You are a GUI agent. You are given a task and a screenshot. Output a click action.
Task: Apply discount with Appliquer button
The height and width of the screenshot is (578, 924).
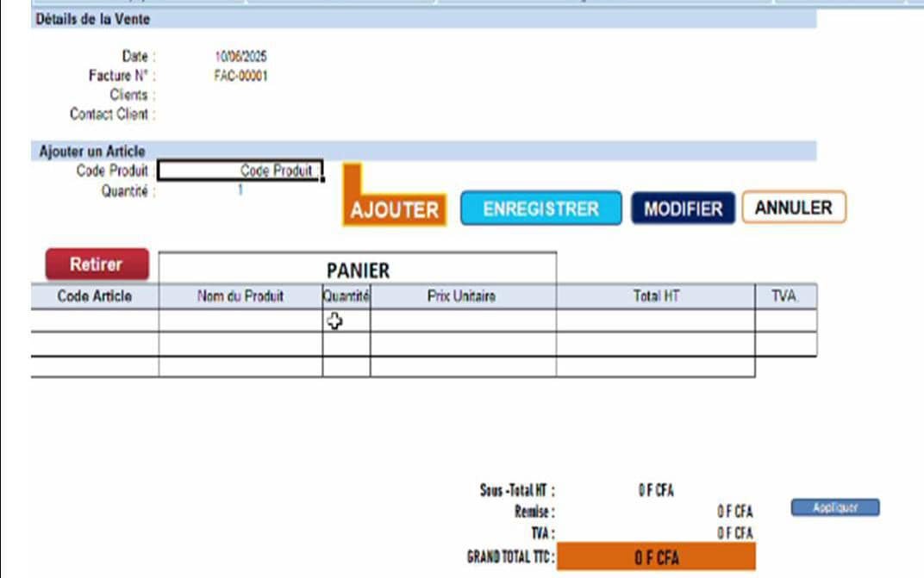click(x=834, y=508)
